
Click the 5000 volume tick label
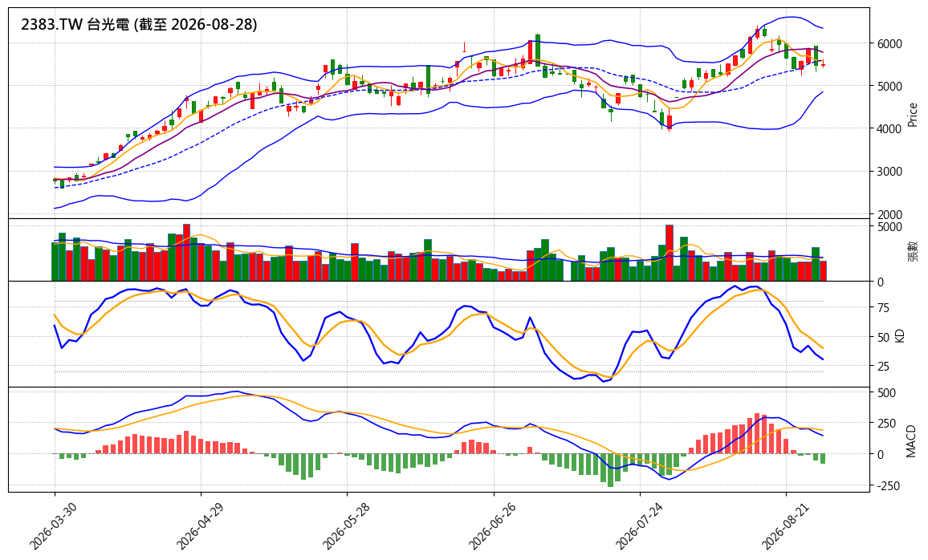point(889,227)
